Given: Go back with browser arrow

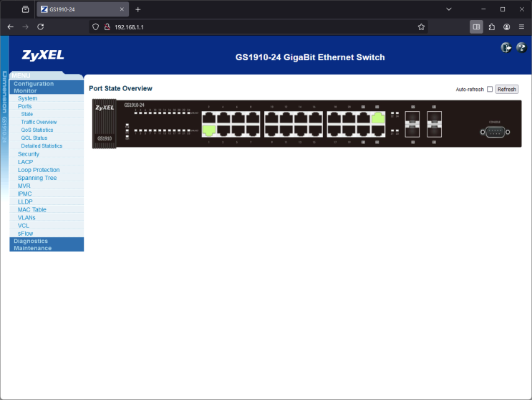Looking at the screenshot, I should [x=11, y=27].
